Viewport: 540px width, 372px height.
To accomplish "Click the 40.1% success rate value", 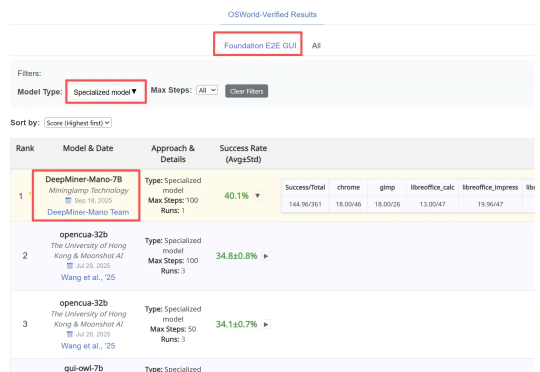I will (x=236, y=196).
